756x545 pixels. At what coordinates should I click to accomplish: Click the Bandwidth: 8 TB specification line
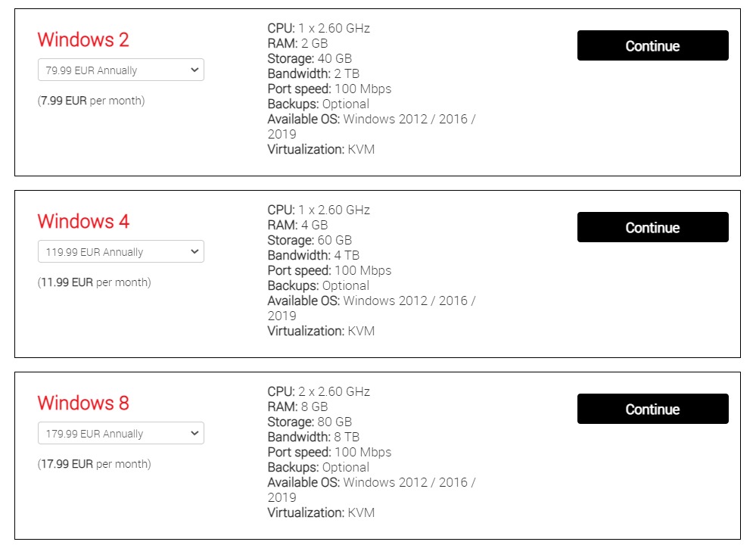[x=313, y=437]
